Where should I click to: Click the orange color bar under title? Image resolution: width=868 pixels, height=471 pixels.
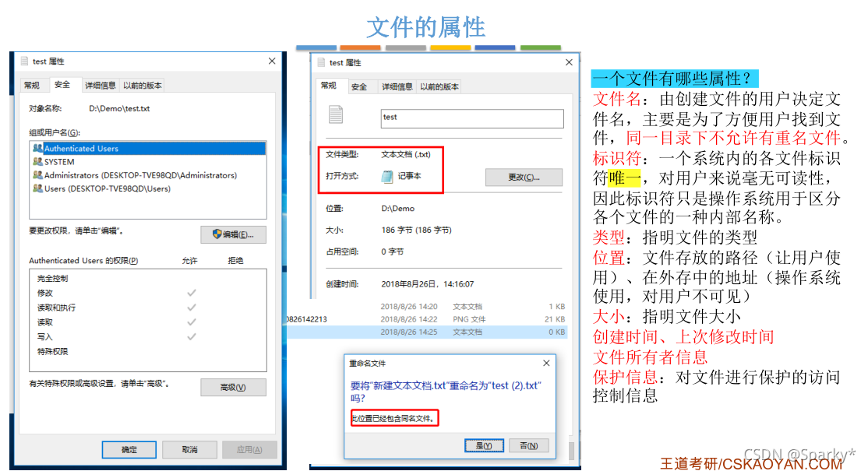(361, 48)
